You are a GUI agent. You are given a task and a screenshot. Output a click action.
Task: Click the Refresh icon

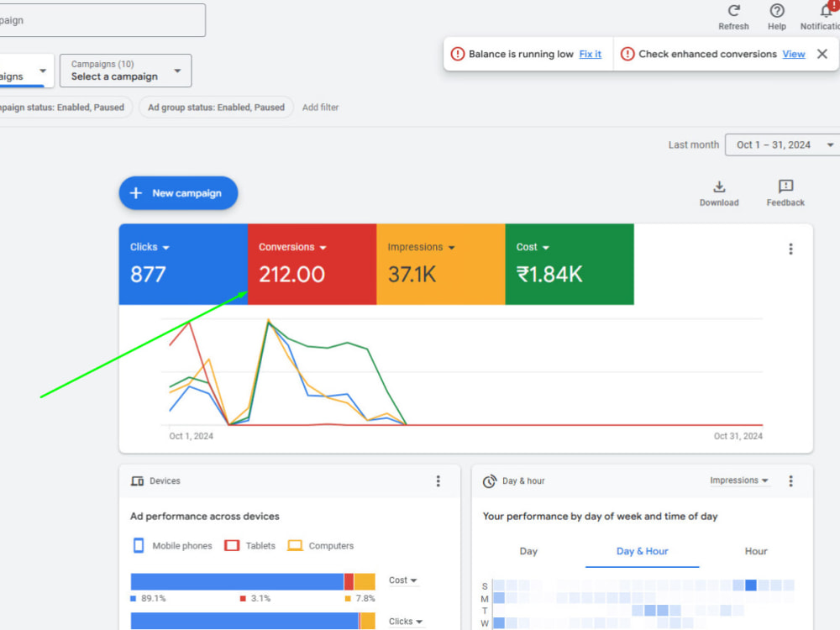(734, 11)
